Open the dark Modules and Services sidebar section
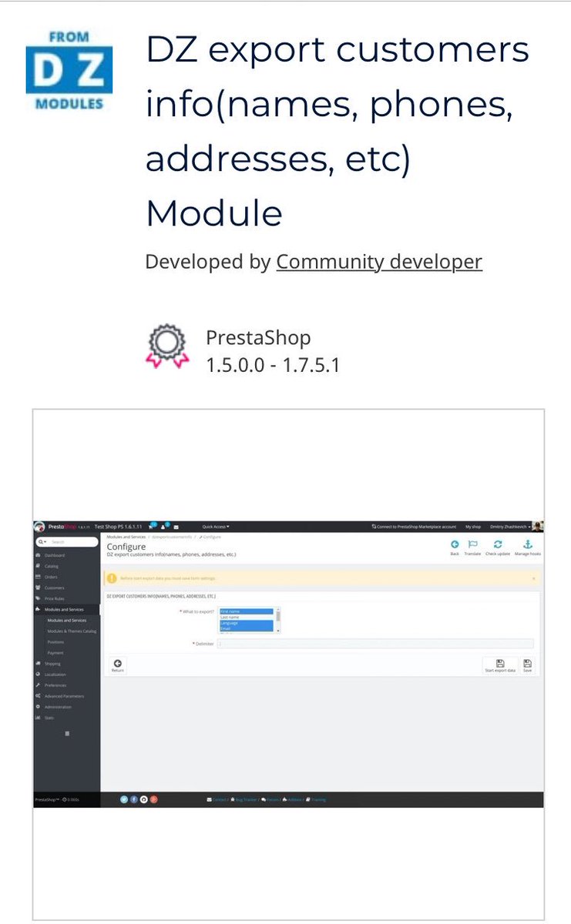 [x=67, y=609]
